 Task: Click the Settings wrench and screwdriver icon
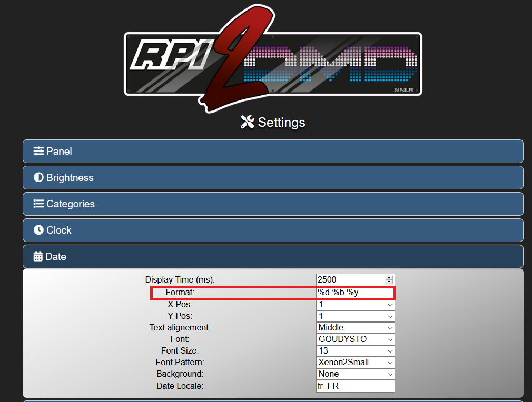click(x=248, y=122)
